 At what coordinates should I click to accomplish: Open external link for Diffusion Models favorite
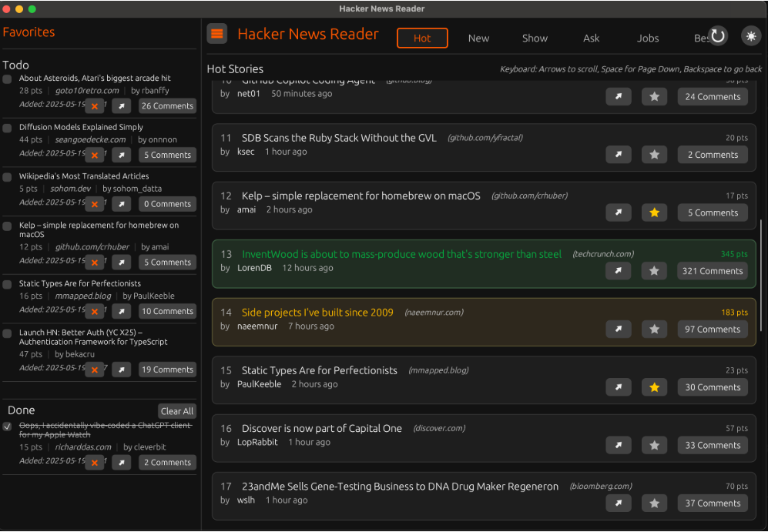tap(122, 155)
